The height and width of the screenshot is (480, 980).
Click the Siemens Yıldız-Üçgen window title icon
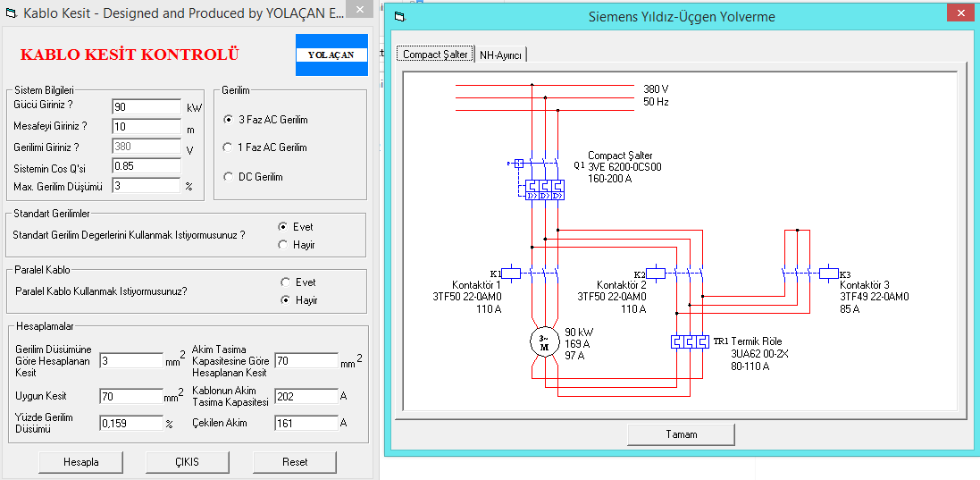pos(399,17)
